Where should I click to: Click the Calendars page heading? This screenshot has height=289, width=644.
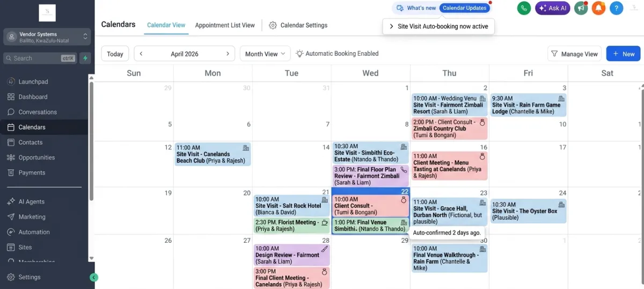pyautogui.click(x=118, y=25)
